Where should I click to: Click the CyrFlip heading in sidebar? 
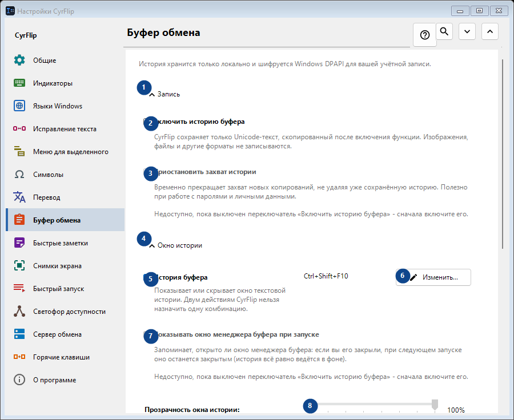26,35
